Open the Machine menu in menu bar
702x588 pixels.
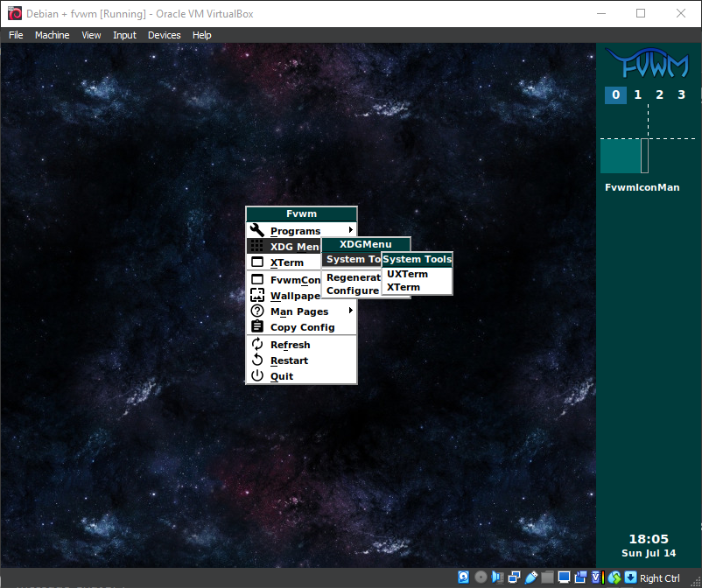[52, 35]
